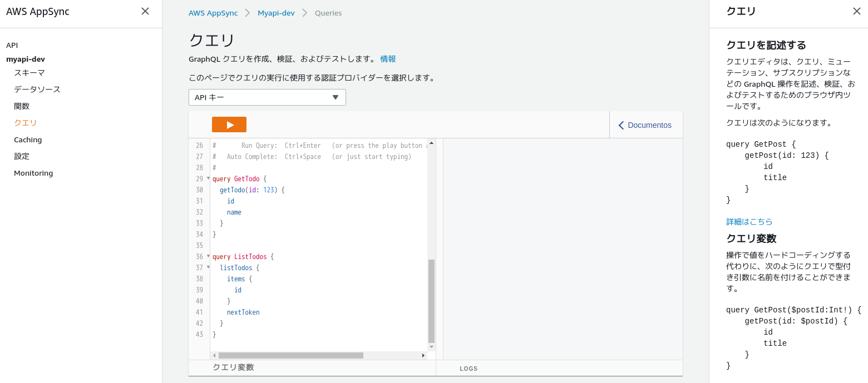This screenshot has height=383, width=868.
Task: Click the empty query results pane
Action: point(563,249)
